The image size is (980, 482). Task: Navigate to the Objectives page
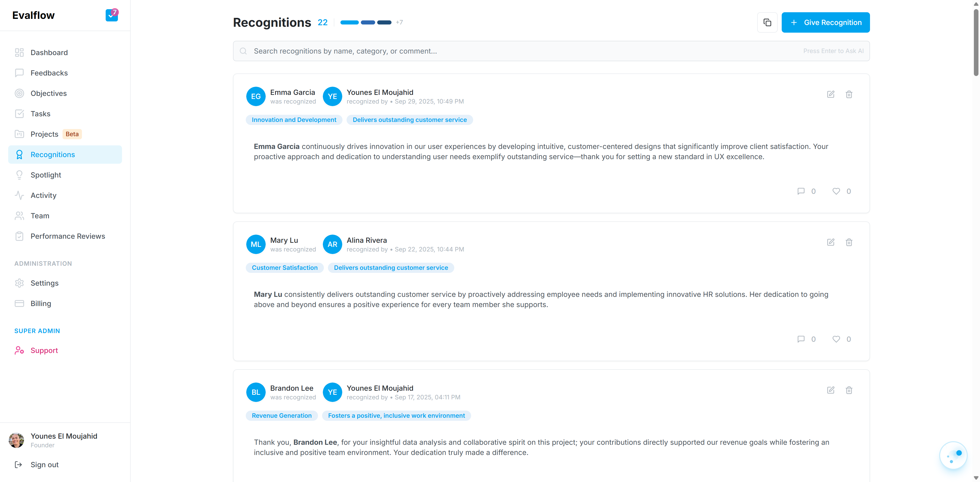[x=48, y=93]
